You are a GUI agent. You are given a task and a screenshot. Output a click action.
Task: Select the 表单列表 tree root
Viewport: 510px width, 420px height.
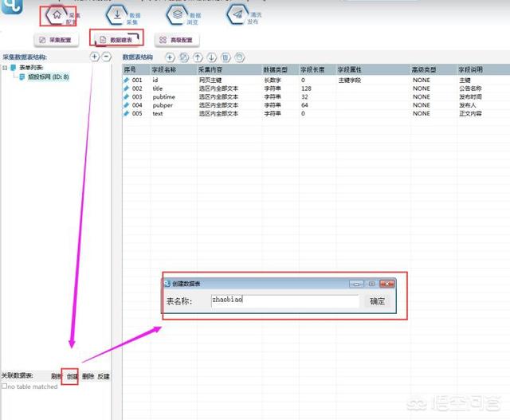point(31,68)
